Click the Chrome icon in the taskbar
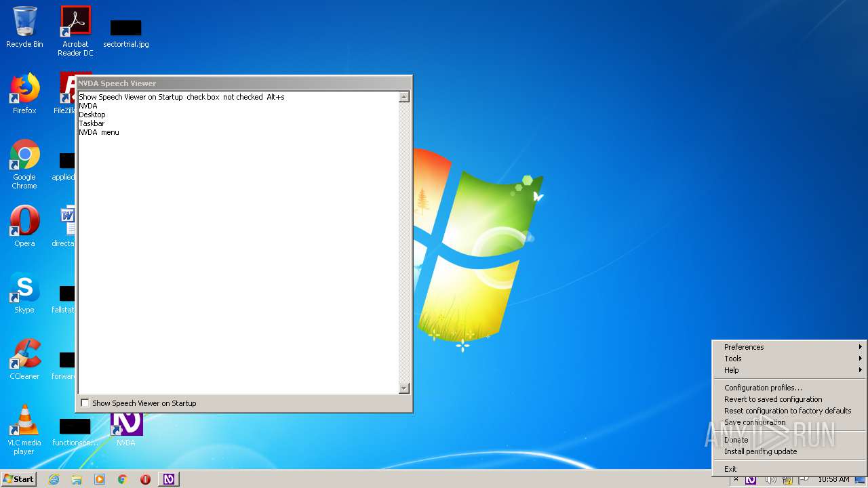This screenshot has width=868, height=488. pyautogui.click(x=123, y=479)
